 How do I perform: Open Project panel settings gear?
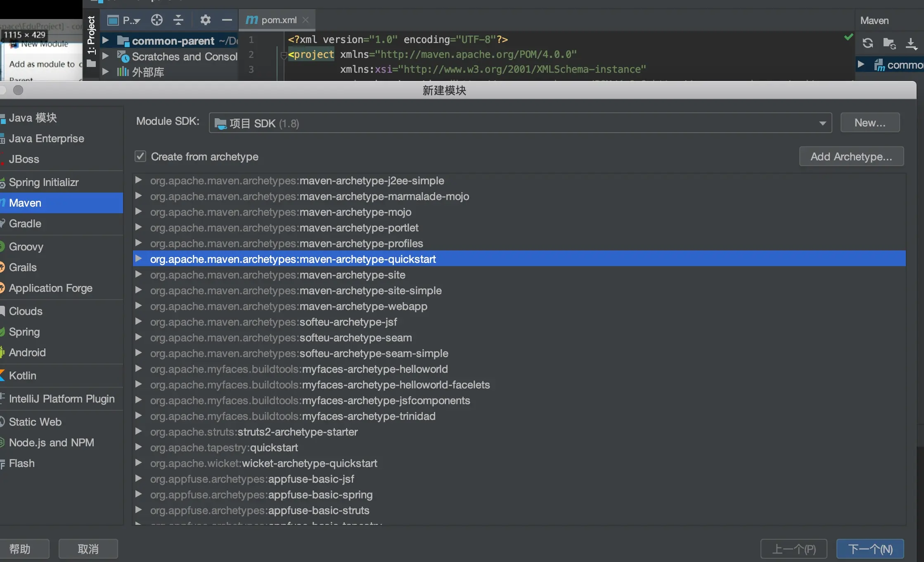tap(205, 20)
